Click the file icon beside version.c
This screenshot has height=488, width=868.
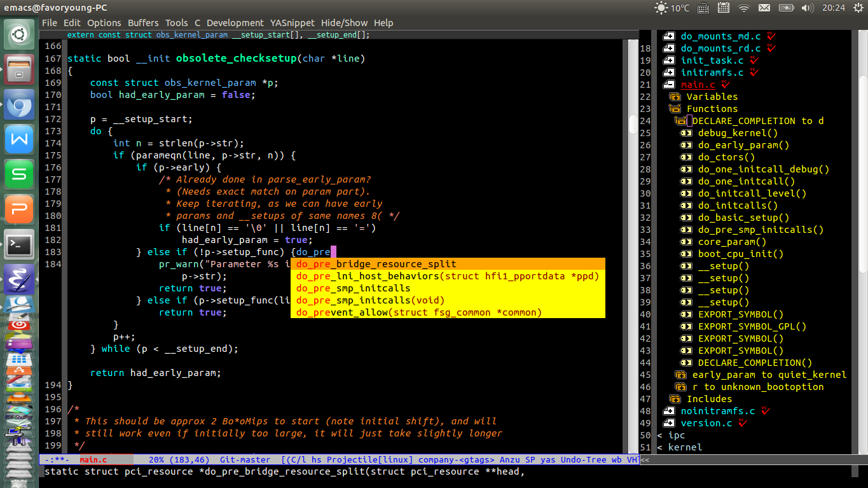[669, 422]
